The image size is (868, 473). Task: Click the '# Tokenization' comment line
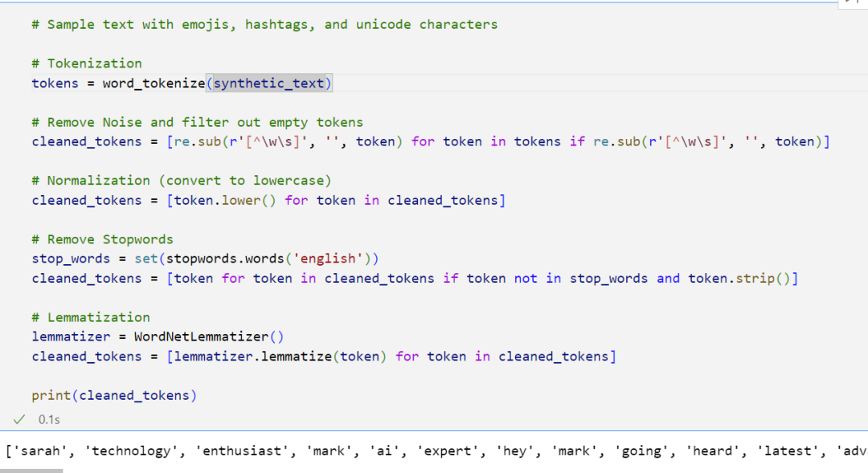tap(87, 63)
